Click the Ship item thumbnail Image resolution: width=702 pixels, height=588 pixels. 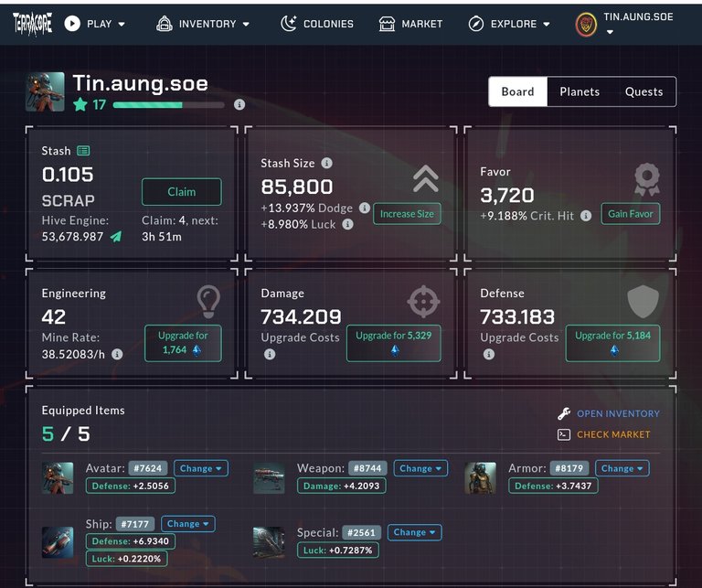(x=58, y=542)
